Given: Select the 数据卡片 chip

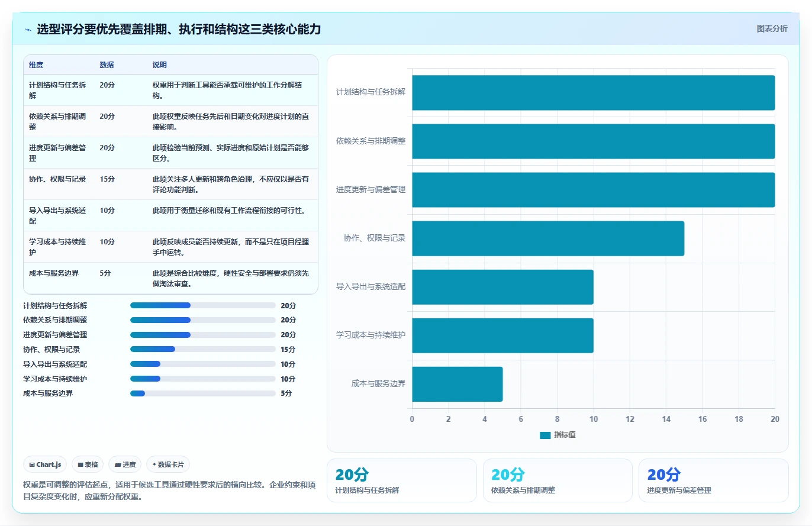Looking at the screenshot, I should coord(168,465).
